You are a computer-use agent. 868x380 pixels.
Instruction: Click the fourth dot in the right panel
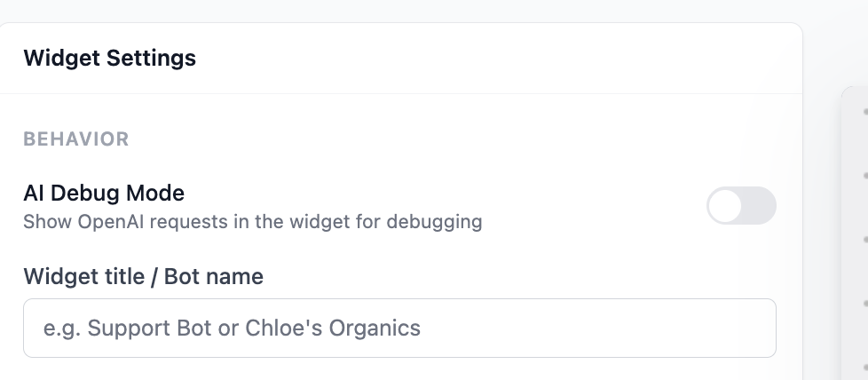(864, 303)
